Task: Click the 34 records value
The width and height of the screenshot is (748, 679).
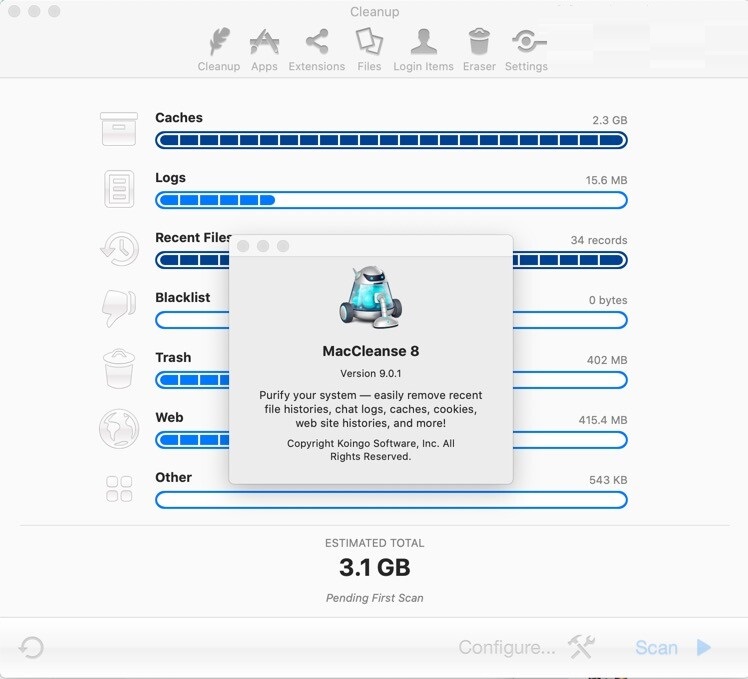Action: (x=599, y=240)
